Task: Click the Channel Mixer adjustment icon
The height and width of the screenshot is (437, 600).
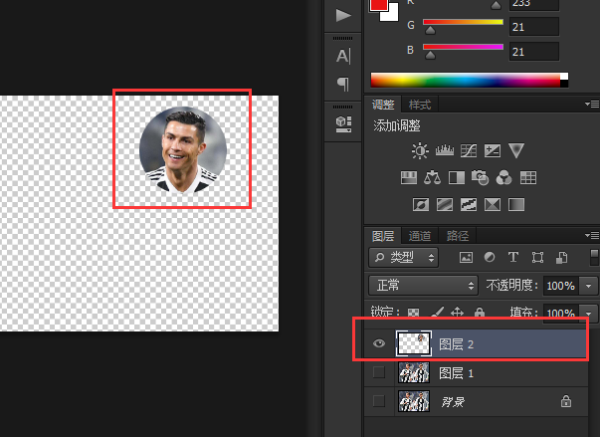Action: [x=504, y=178]
